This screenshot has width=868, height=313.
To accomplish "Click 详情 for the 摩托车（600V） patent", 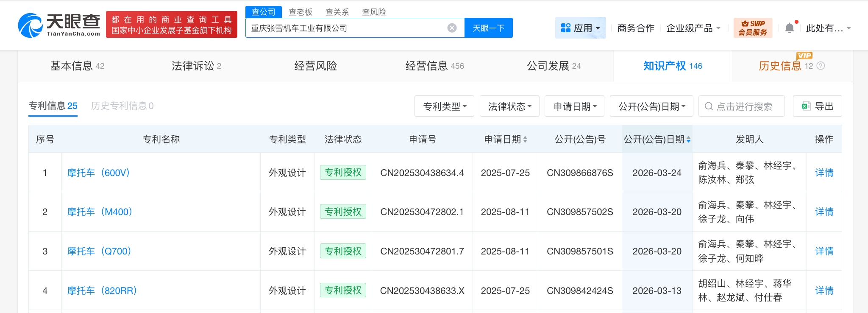I will tap(824, 173).
